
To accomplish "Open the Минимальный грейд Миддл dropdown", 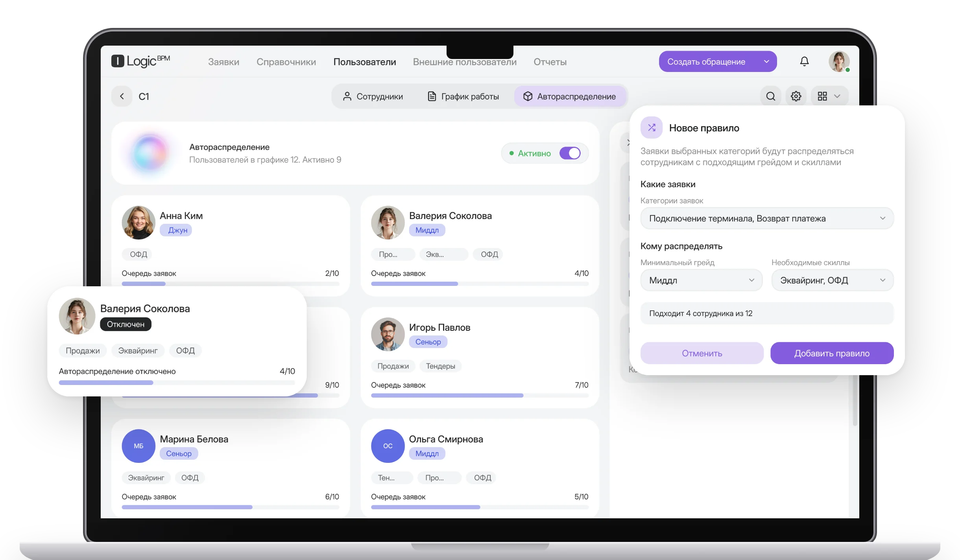I will point(702,280).
